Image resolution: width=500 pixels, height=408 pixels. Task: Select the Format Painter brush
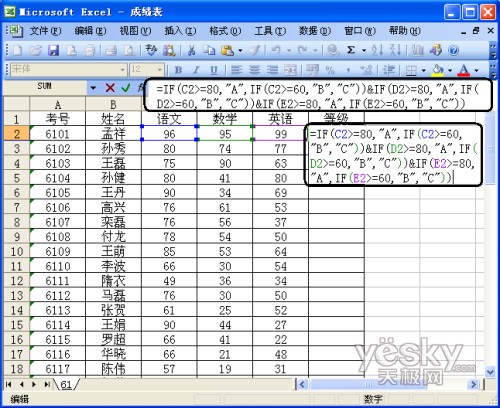(255, 51)
